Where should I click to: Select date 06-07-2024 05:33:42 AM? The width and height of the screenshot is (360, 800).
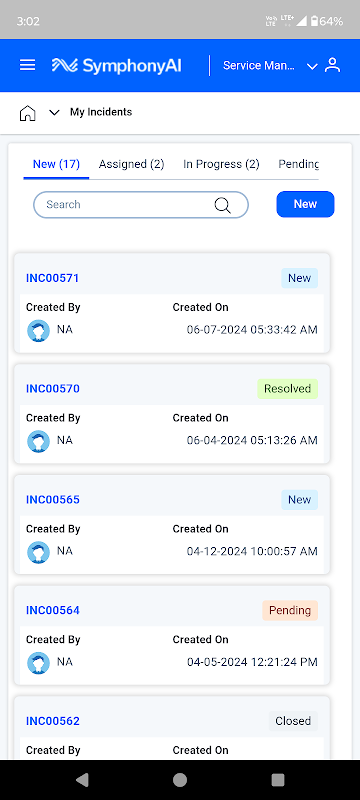(252, 330)
